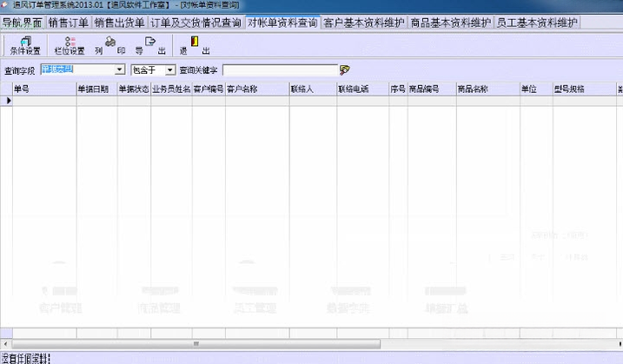Select the current row indicator arrow

7,101
